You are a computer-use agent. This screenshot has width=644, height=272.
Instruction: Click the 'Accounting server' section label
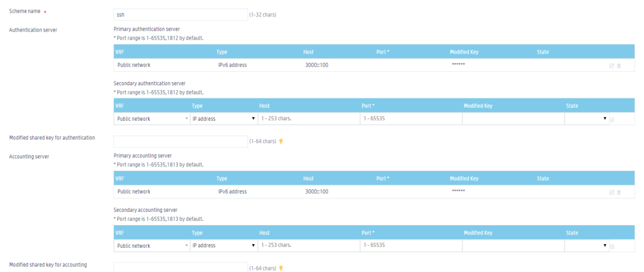point(29,157)
